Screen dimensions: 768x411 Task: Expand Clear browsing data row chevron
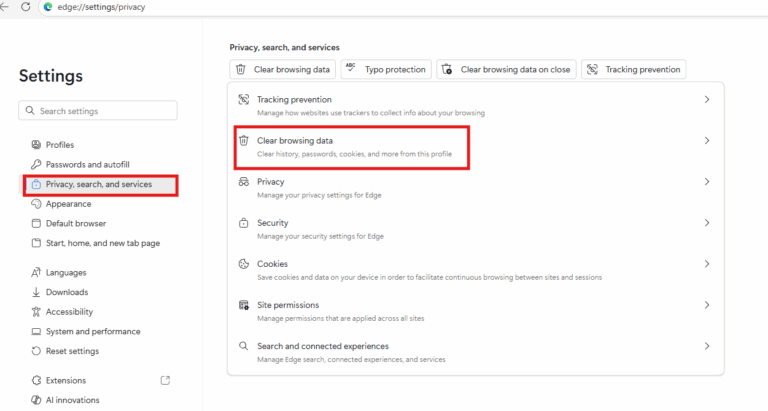[x=707, y=141]
